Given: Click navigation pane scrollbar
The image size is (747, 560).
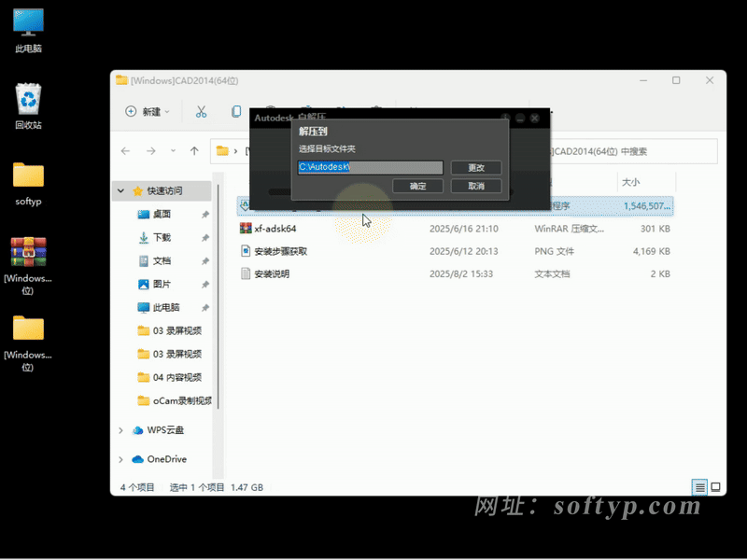Looking at the screenshot, I should click(x=218, y=296).
